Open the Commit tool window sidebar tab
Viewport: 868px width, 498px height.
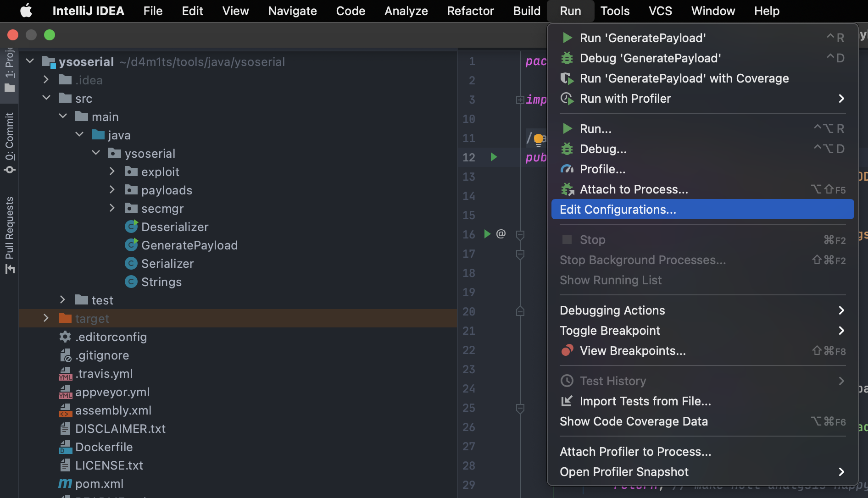pos(10,143)
